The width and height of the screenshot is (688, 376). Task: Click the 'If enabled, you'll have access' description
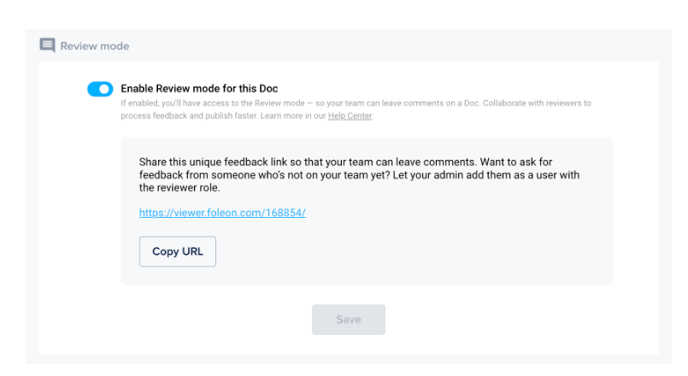(356, 109)
